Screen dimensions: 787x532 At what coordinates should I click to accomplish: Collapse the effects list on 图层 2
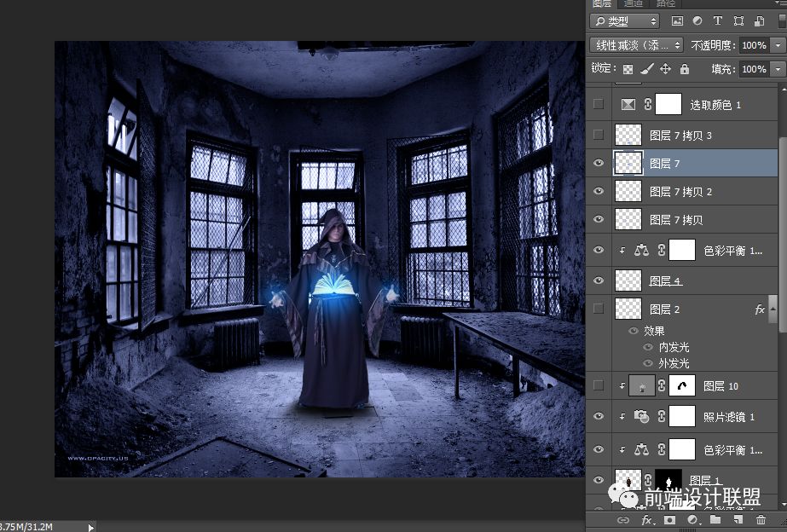click(773, 309)
